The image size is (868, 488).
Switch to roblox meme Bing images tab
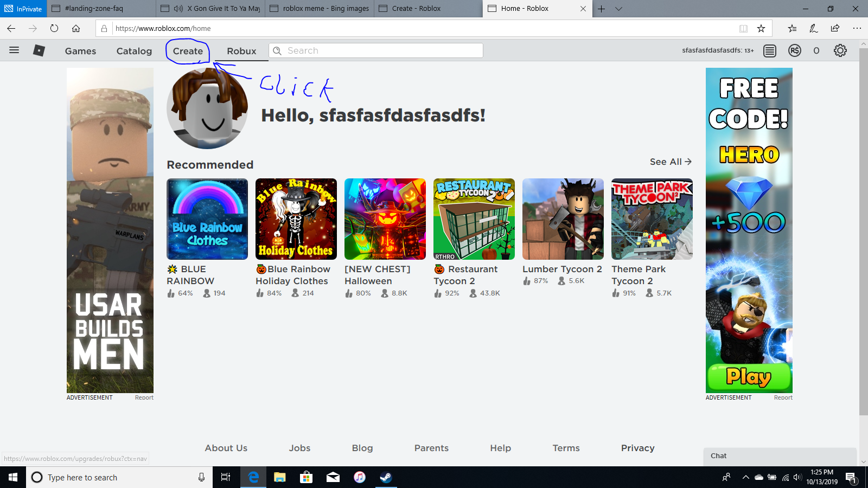click(x=320, y=9)
